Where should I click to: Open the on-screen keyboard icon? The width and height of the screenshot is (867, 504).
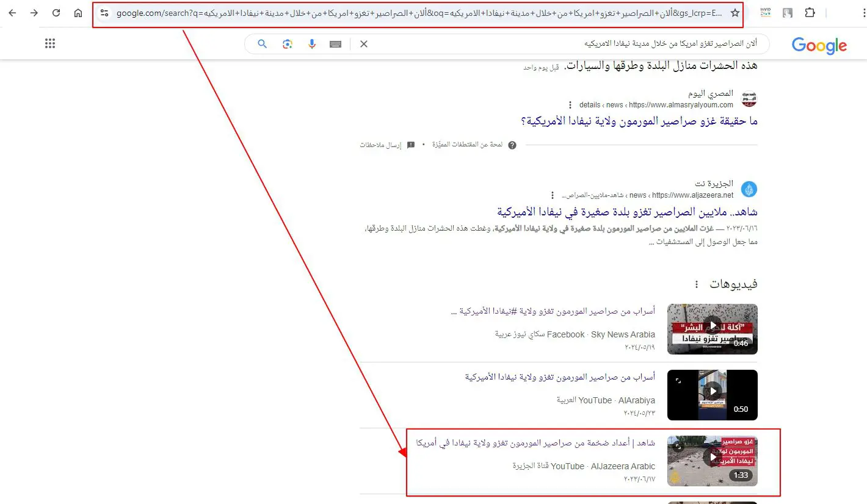click(335, 44)
